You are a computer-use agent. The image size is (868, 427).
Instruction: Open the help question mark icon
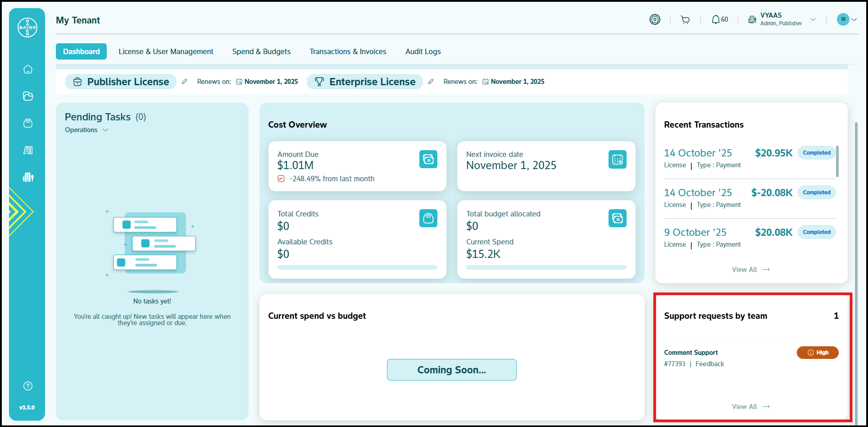[28, 386]
